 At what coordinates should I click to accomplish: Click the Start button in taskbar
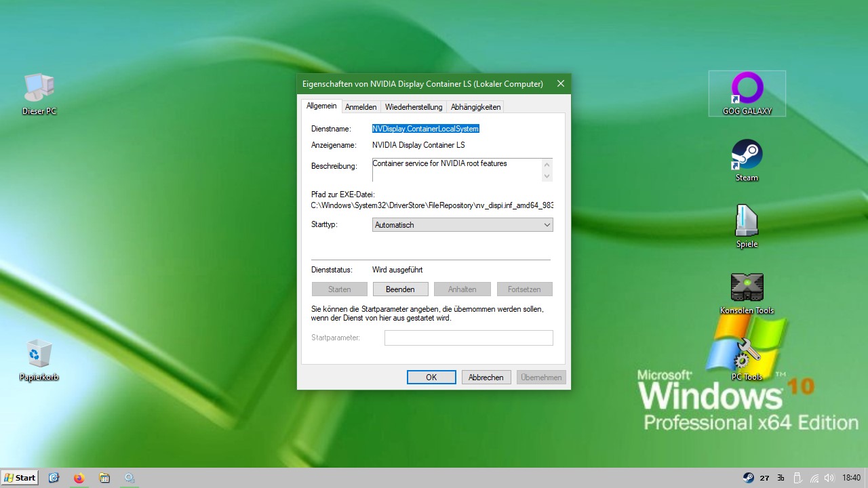click(x=20, y=478)
